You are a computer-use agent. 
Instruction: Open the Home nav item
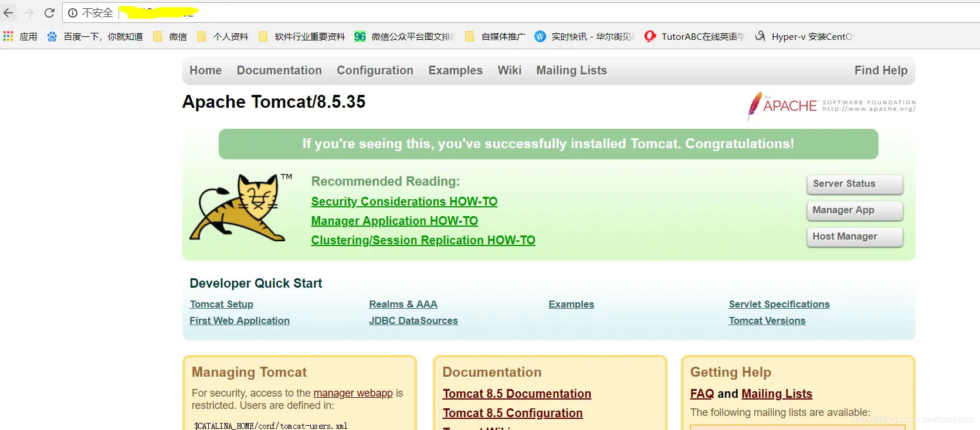point(205,70)
